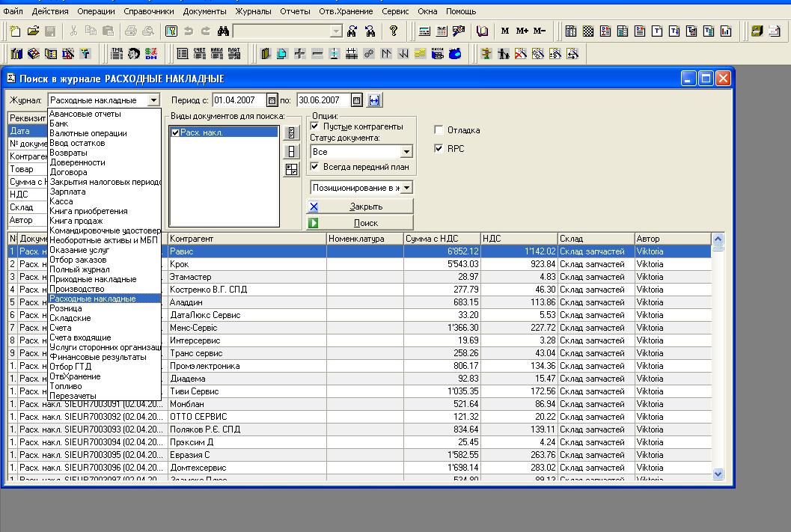Click the help question mark icon

point(394,31)
